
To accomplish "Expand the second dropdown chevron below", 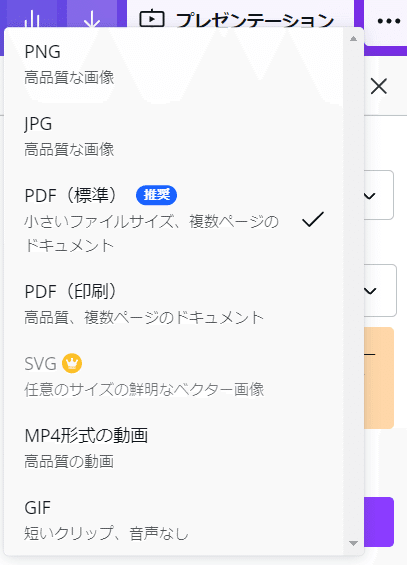I will (371, 291).
